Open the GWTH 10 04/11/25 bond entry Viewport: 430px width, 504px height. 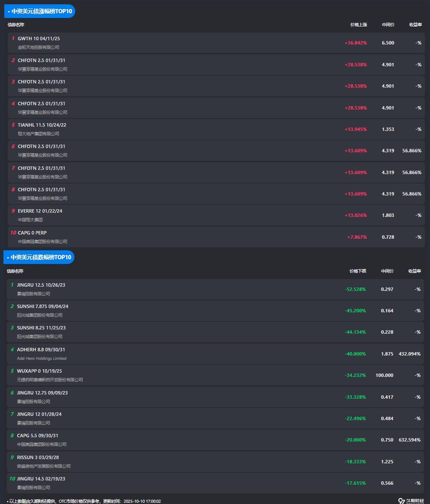pyautogui.click(x=39, y=39)
